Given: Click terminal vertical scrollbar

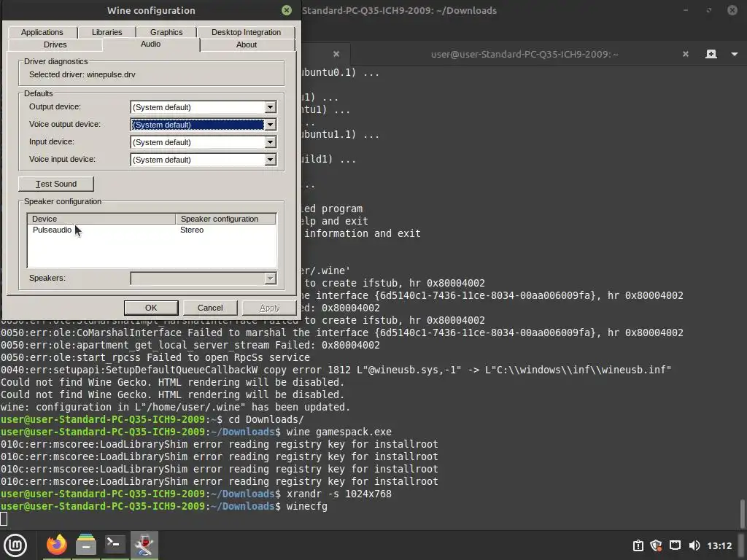Looking at the screenshot, I should click(x=742, y=513).
